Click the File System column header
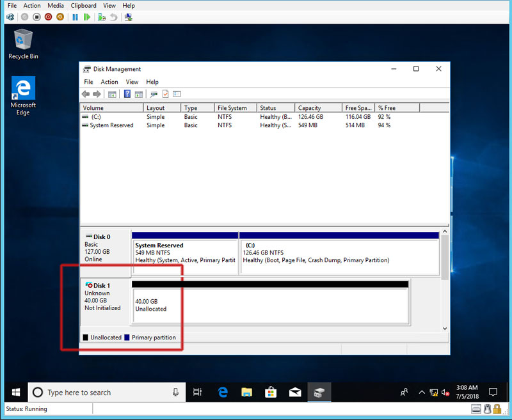 (x=232, y=108)
